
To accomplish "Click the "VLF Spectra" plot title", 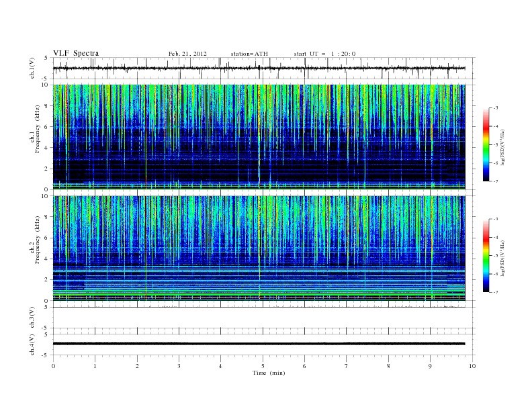I will 76,53.
